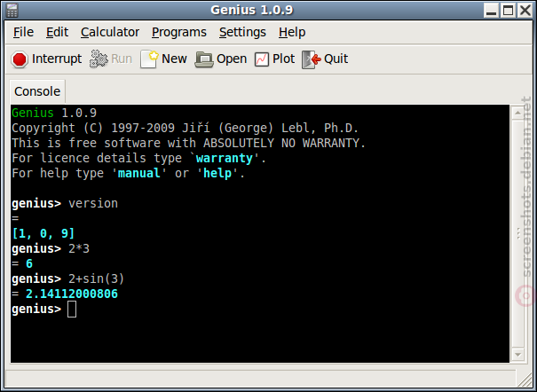Click the green 'Genius' text in console

pos(33,113)
